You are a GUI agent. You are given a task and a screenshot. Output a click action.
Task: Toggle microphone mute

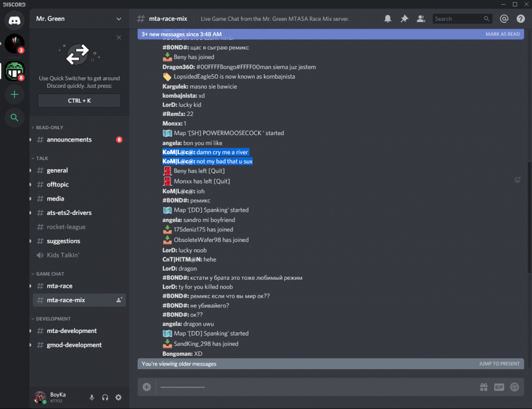point(92,397)
